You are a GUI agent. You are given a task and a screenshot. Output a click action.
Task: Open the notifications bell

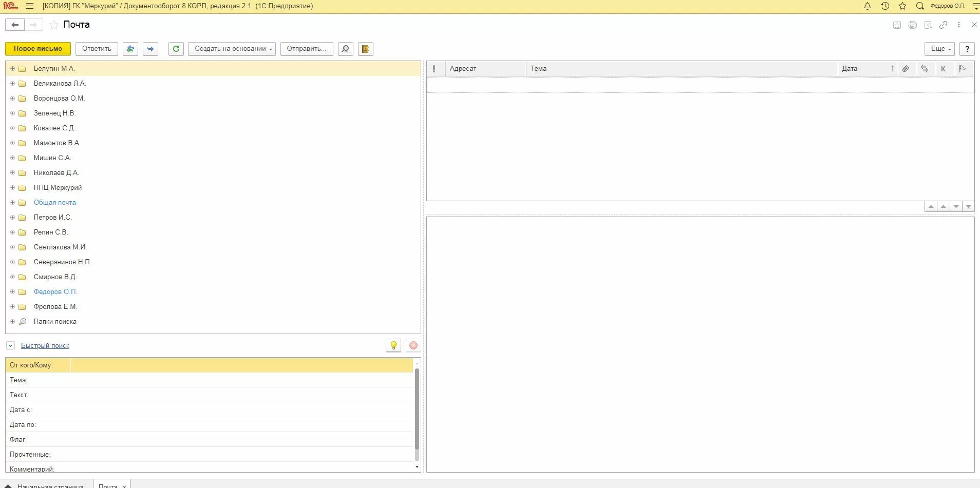point(868,6)
